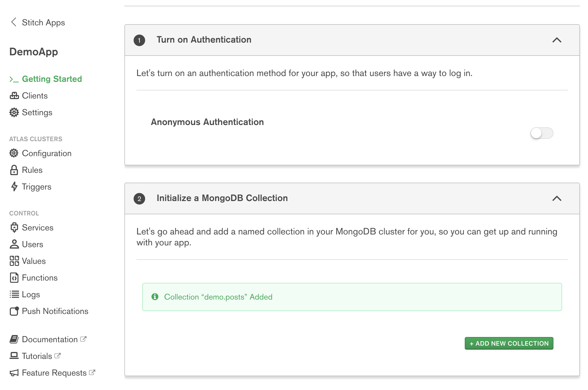The width and height of the screenshot is (588, 390).
Task: Click the Values grid icon
Action: point(14,261)
